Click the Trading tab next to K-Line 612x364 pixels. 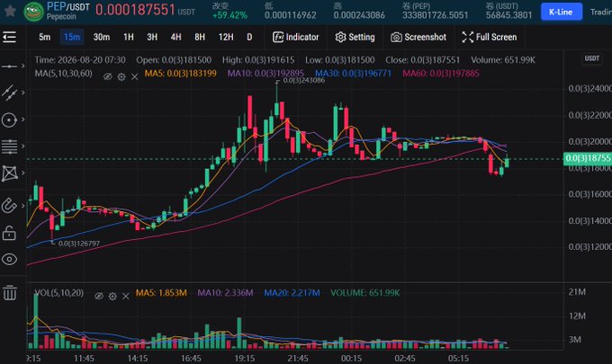pos(600,12)
